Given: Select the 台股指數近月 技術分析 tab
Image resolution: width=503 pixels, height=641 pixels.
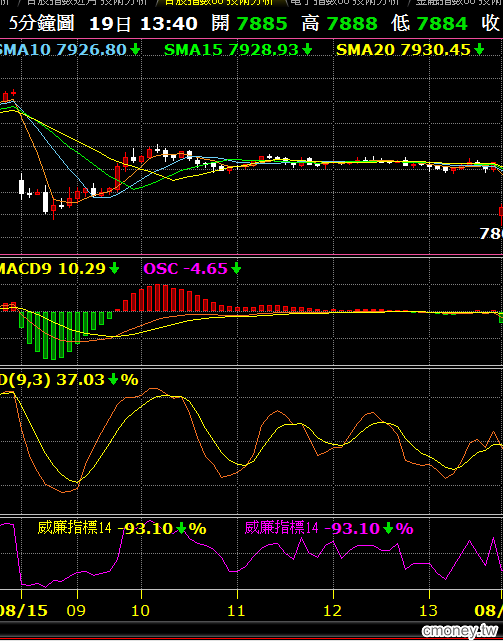Looking at the screenshot, I should (87, 2).
